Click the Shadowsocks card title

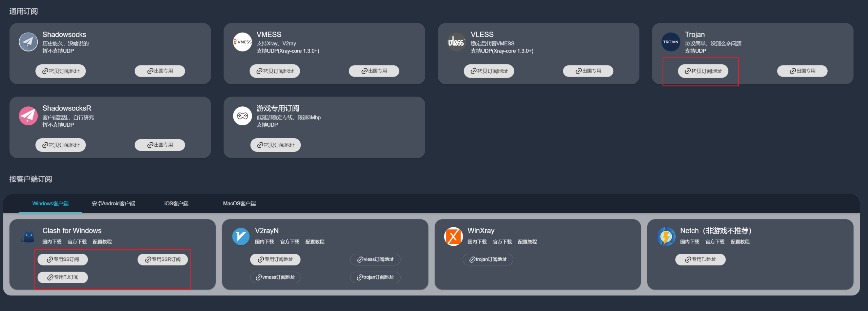(x=64, y=35)
